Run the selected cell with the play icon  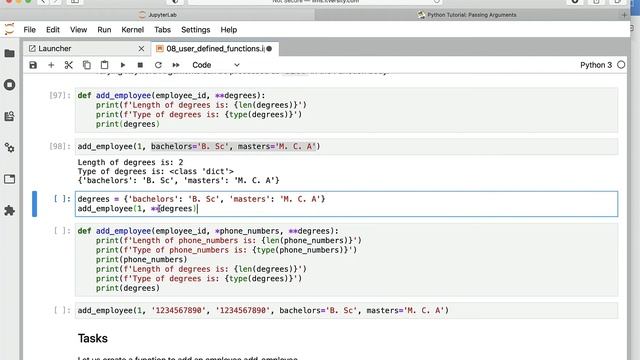(122, 65)
